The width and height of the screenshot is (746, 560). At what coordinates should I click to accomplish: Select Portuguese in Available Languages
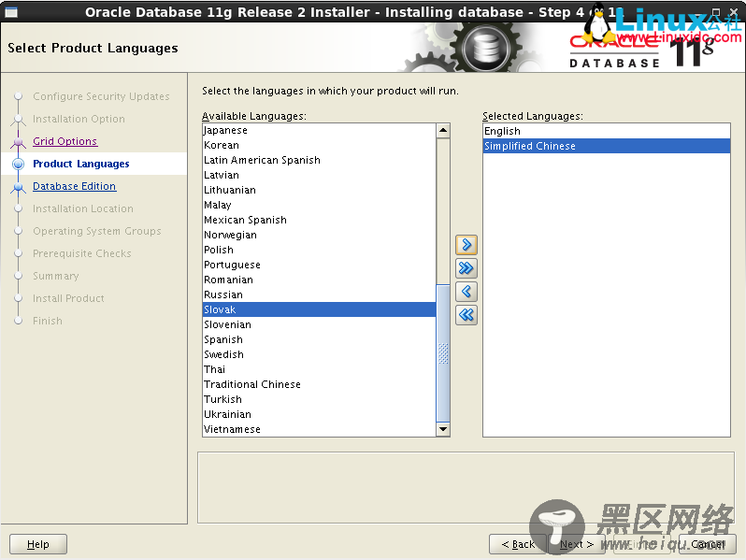point(319,265)
